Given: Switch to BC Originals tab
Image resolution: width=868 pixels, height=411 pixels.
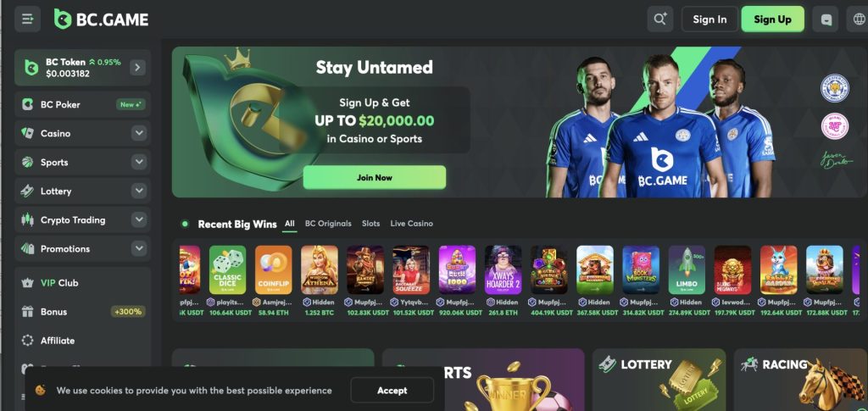Looking at the screenshot, I should [328, 224].
